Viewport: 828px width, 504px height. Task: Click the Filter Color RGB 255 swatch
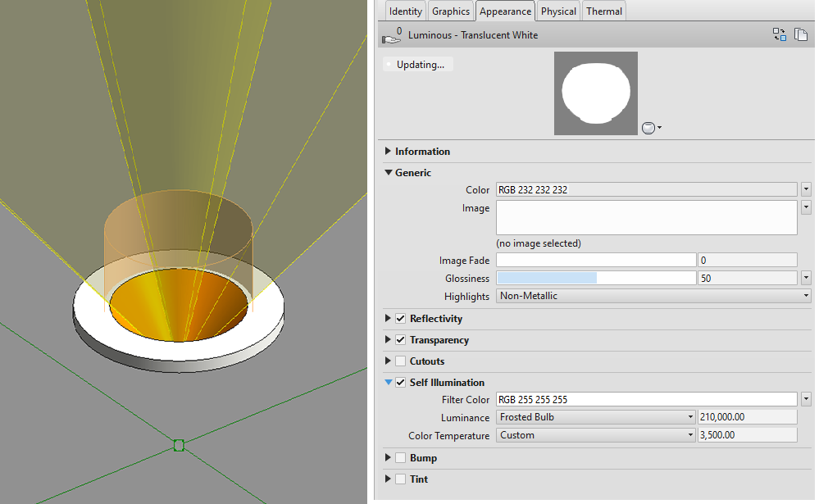(646, 399)
